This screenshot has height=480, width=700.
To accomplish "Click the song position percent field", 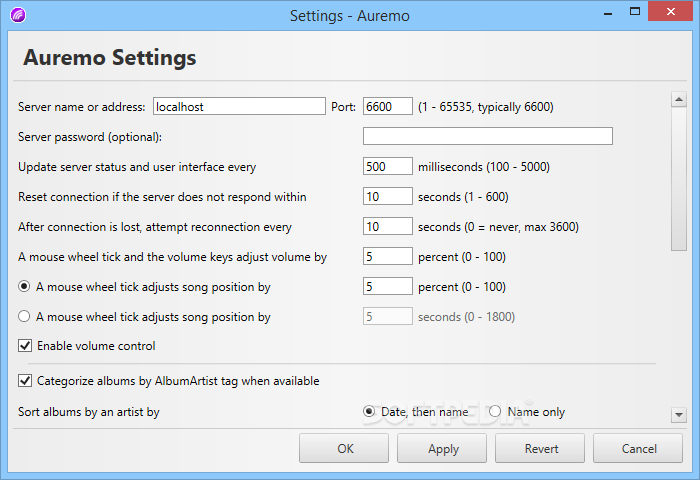I will 388,286.
